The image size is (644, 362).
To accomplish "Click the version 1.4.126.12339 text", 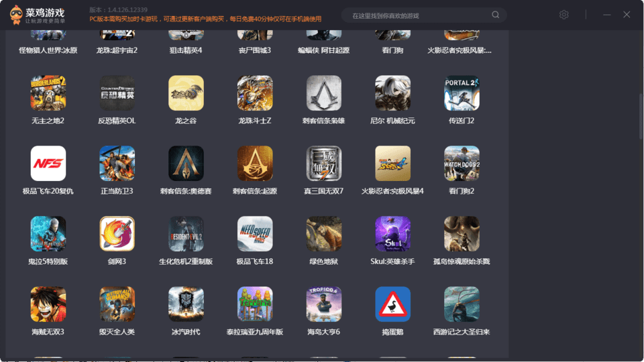I will [118, 9].
